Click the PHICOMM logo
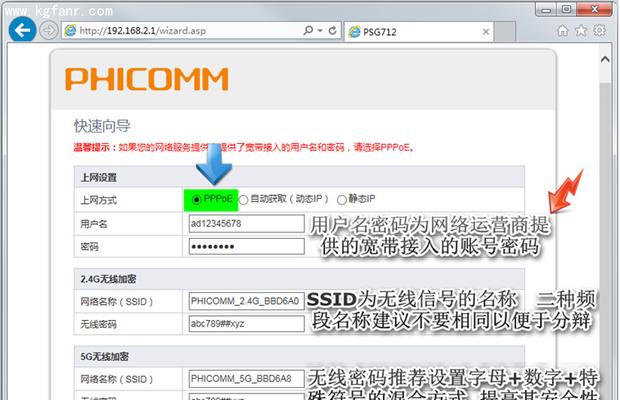The image size is (620, 400). (x=147, y=79)
